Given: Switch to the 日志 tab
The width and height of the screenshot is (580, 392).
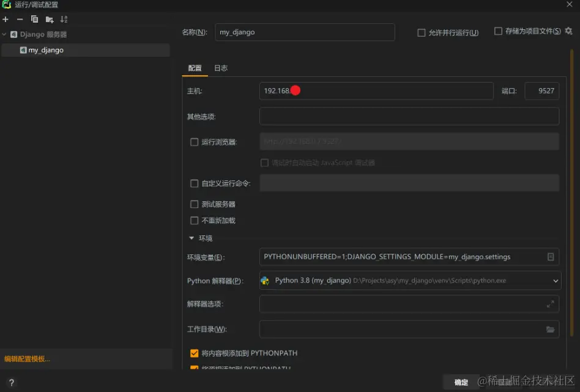Looking at the screenshot, I should 221,68.
